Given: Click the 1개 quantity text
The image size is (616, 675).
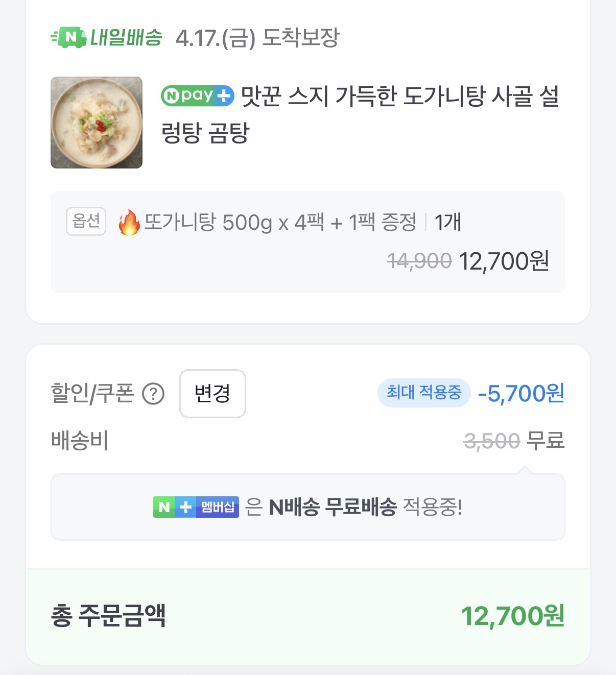Looking at the screenshot, I should [x=447, y=223].
